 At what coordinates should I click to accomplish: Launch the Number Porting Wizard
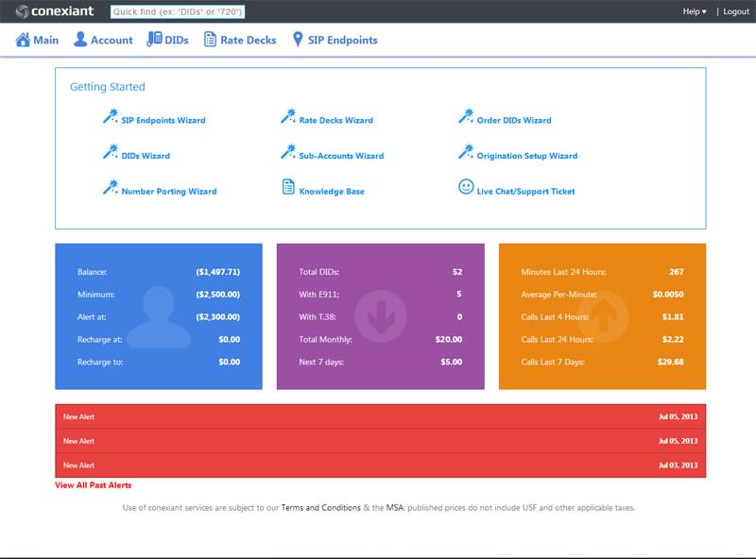168,192
